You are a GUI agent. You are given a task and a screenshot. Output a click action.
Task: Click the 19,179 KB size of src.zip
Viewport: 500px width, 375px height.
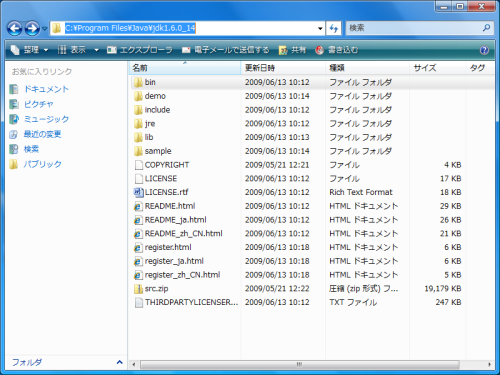(443, 289)
